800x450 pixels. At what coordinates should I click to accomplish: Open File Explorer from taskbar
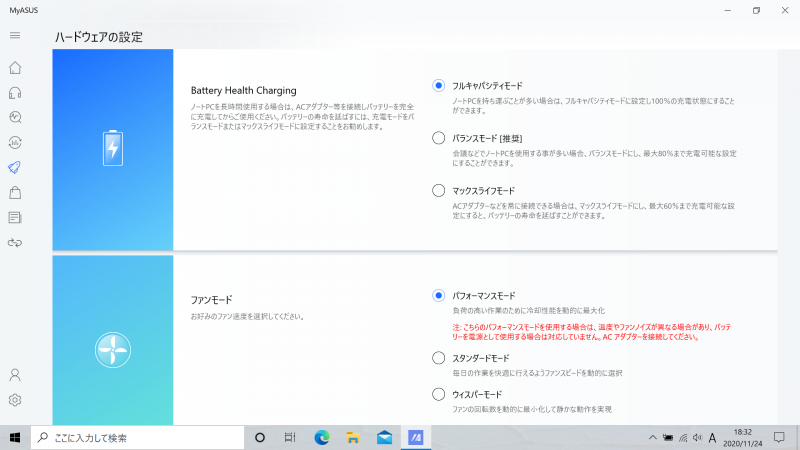(353, 438)
